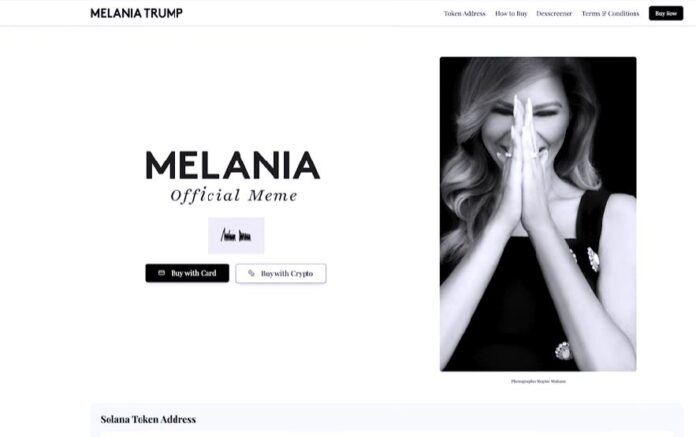The image size is (696, 437).
Task: Click the photographer credit caption
Action: 538,381
